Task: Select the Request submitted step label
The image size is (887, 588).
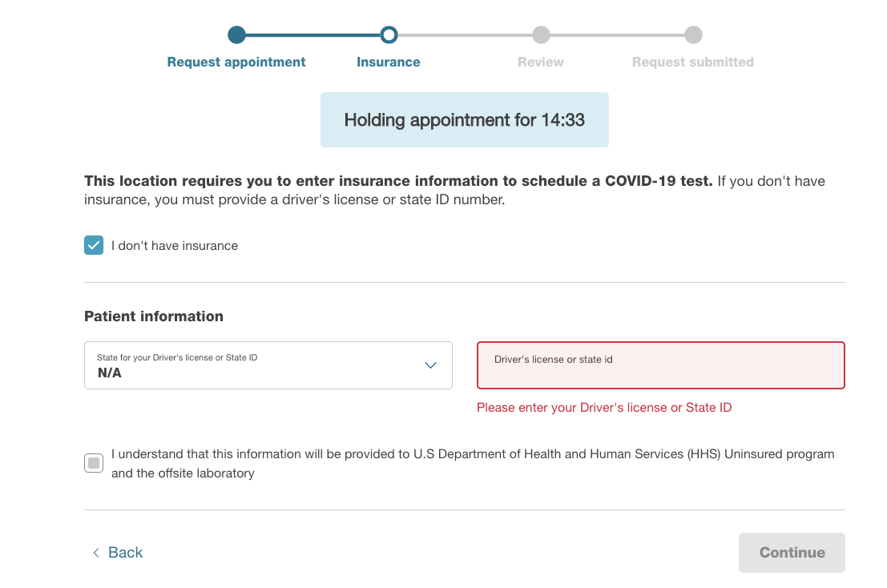Action: click(693, 62)
